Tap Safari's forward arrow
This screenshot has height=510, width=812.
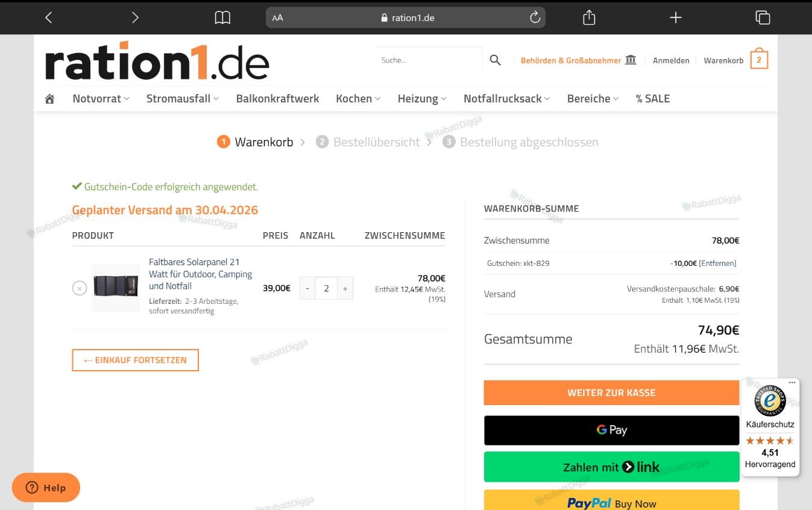[135, 17]
